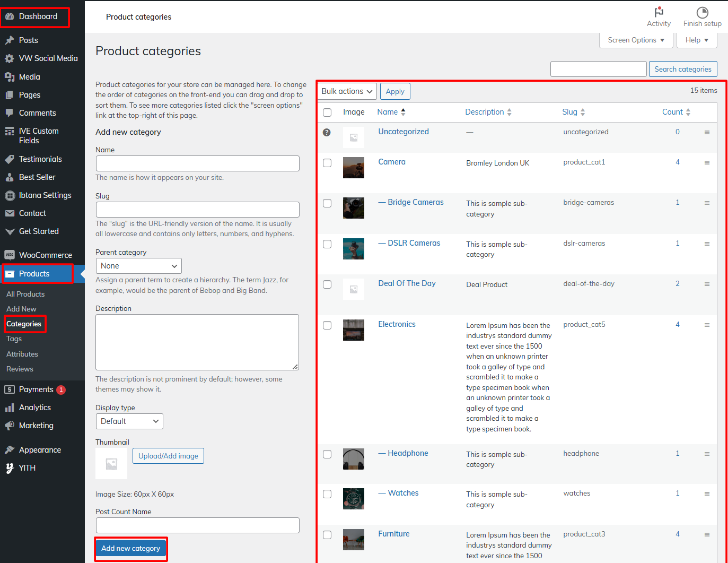The image size is (728, 563).
Task: Click the Finish setup progress icon
Action: pos(702,12)
